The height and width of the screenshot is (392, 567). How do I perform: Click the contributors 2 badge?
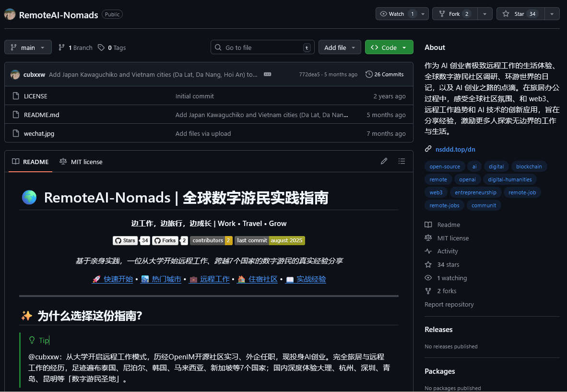211,240
